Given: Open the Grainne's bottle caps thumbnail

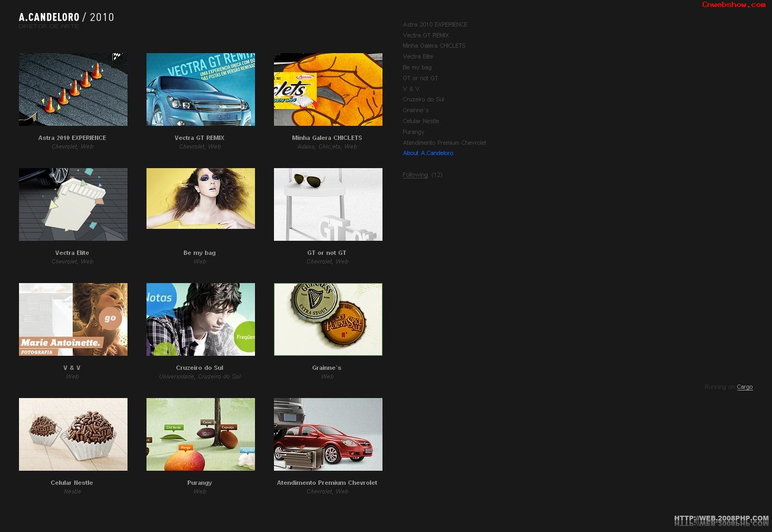Looking at the screenshot, I should point(328,319).
